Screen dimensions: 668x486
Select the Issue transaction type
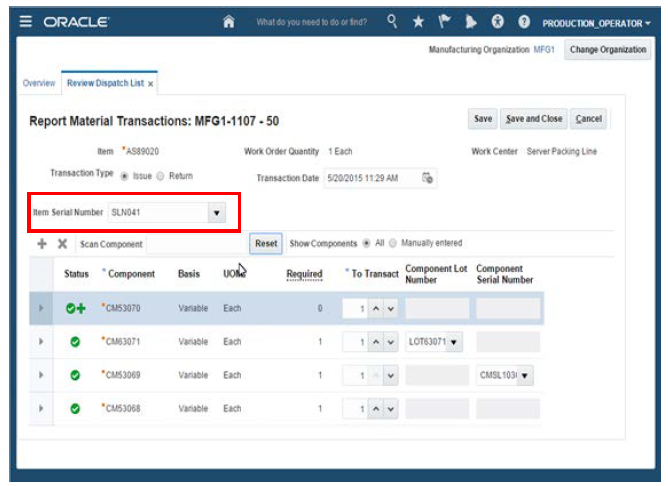tap(124, 176)
